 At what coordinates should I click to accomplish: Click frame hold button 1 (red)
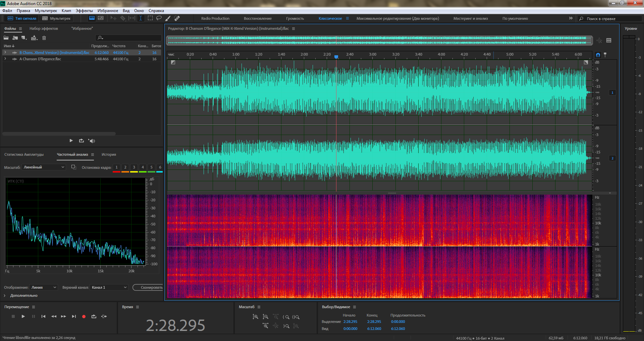[x=116, y=167]
